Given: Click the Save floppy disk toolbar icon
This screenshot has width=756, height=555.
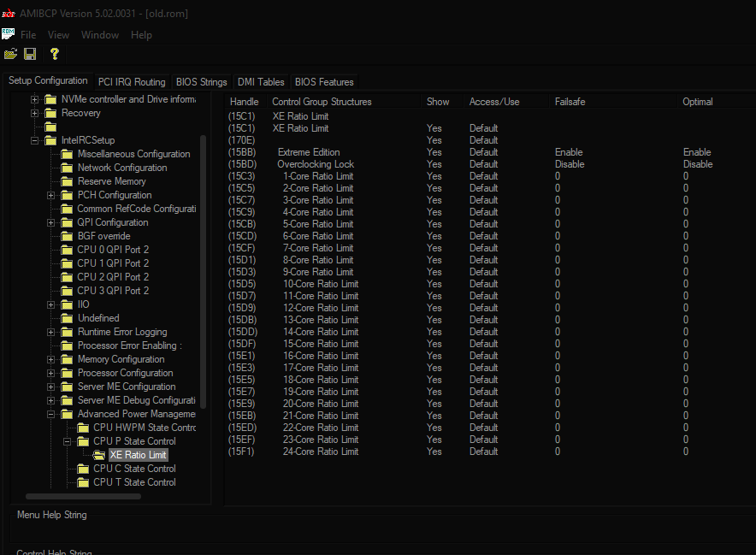Looking at the screenshot, I should pyautogui.click(x=30, y=54).
